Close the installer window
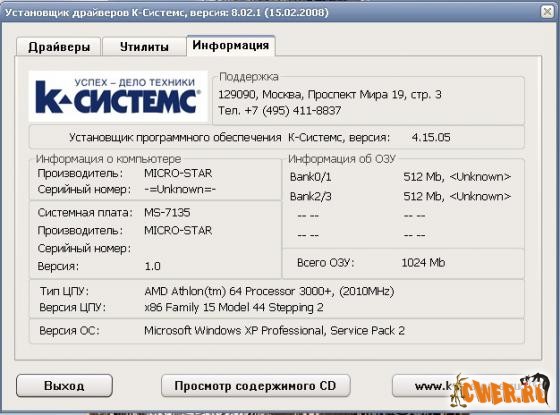 [547, 12]
